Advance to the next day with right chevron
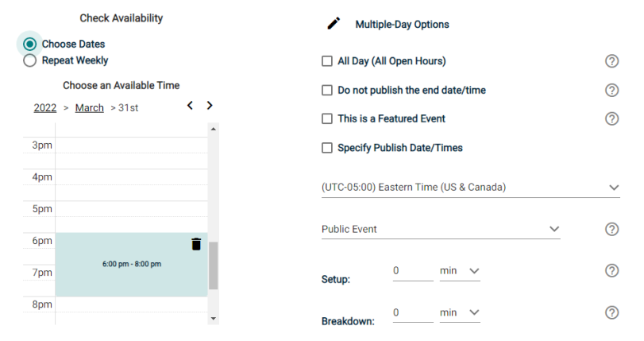The width and height of the screenshot is (644, 341). [210, 105]
